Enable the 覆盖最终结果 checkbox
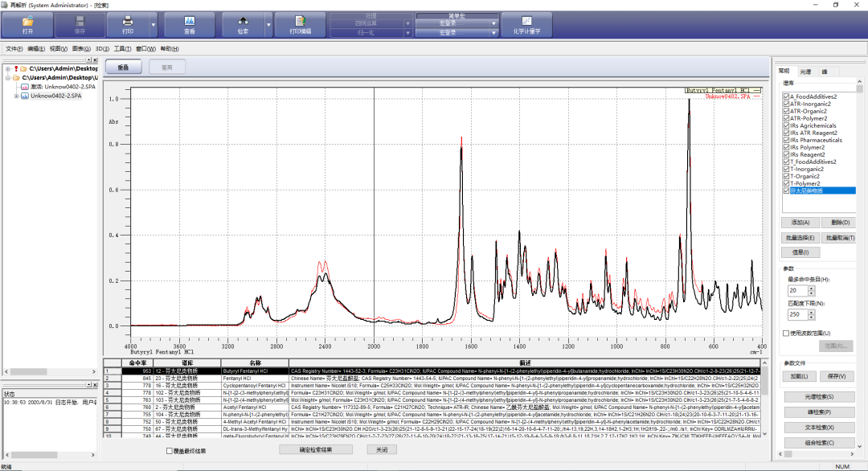The image size is (868, 471). 169,451
